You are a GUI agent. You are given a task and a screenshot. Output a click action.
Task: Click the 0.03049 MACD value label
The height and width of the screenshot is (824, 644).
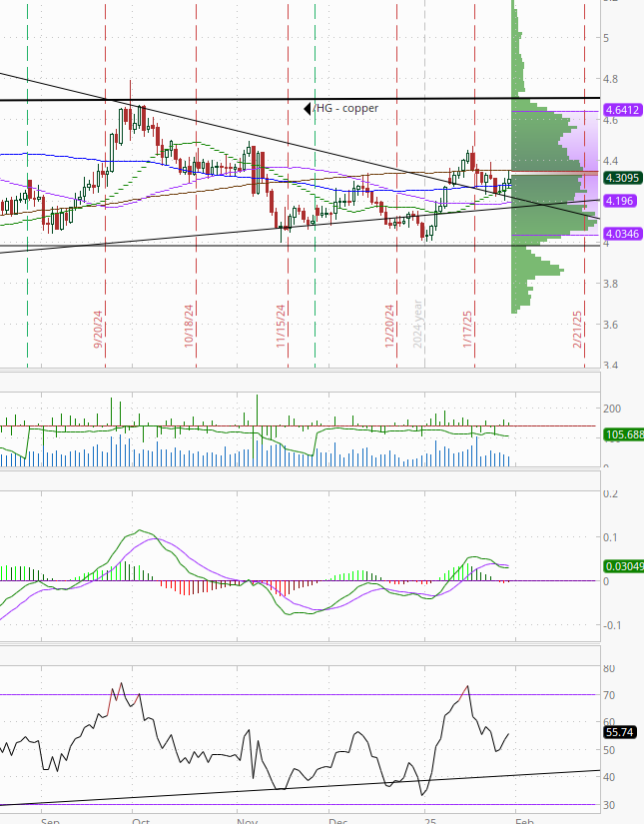coord(623,566)
